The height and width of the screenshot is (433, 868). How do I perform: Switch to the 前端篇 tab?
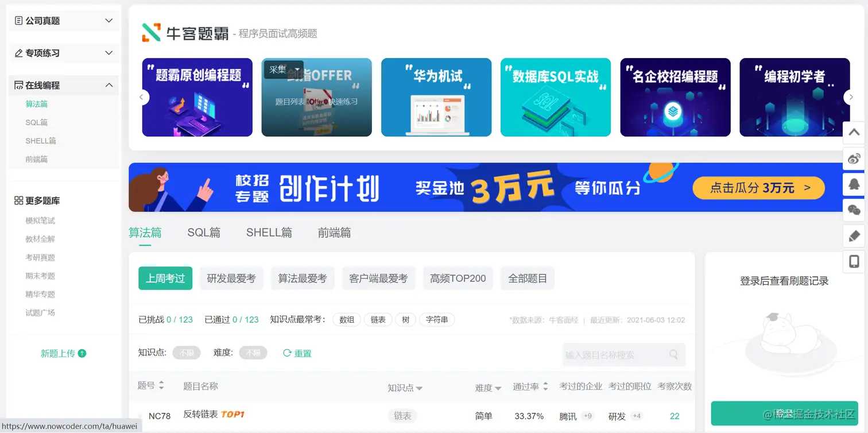click(335, 233)
